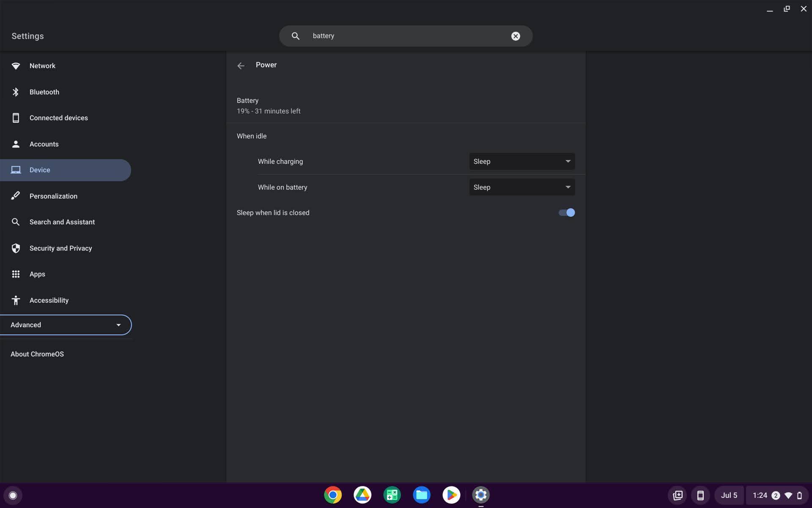Disable Sleep when lid is closed
812x508 pixels.
tap(566, 213)
